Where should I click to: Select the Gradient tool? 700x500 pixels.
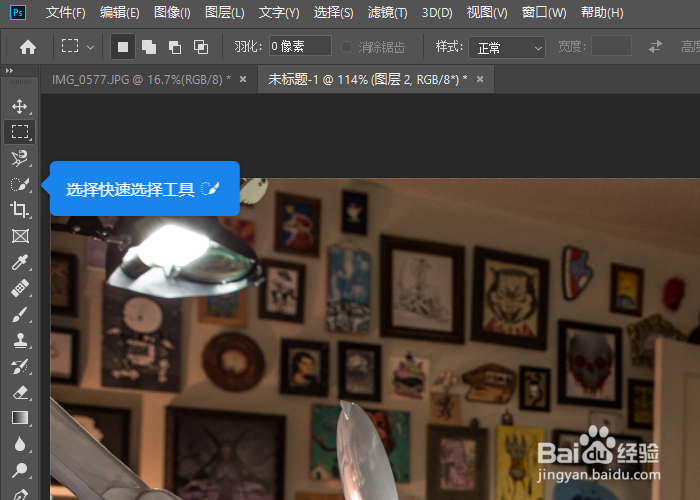coord(20,418)
